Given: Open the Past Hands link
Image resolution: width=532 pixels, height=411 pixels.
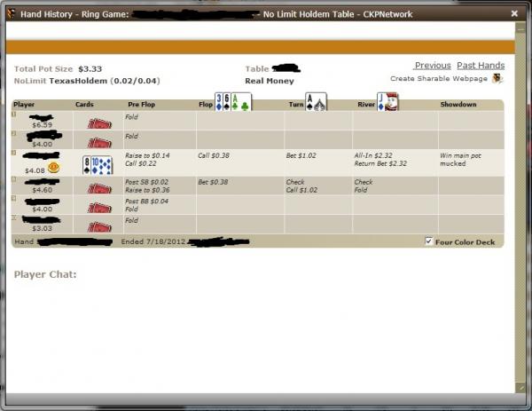Looking at the screenshot, I should click(x=480, y=66).
